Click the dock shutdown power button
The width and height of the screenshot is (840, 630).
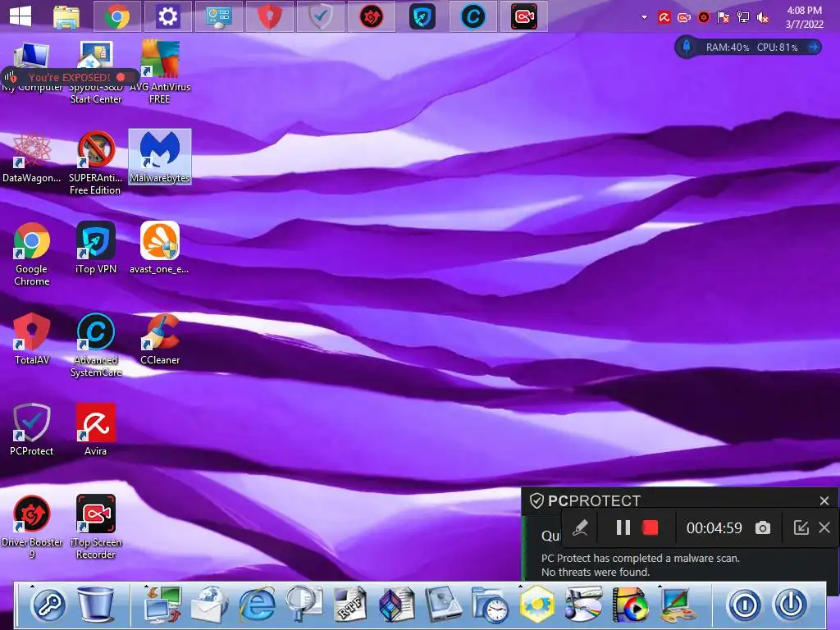pos(792,605)
